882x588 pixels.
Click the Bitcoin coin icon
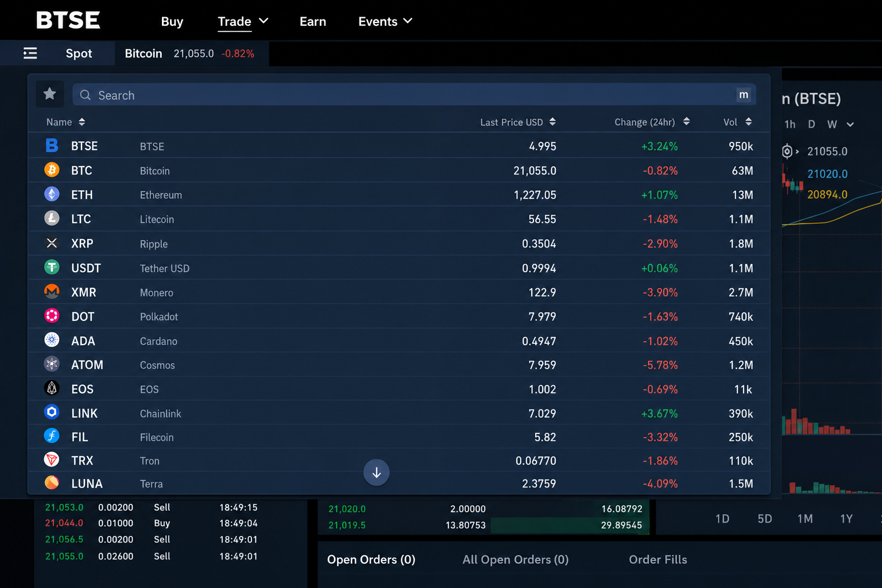coord(52,170)
